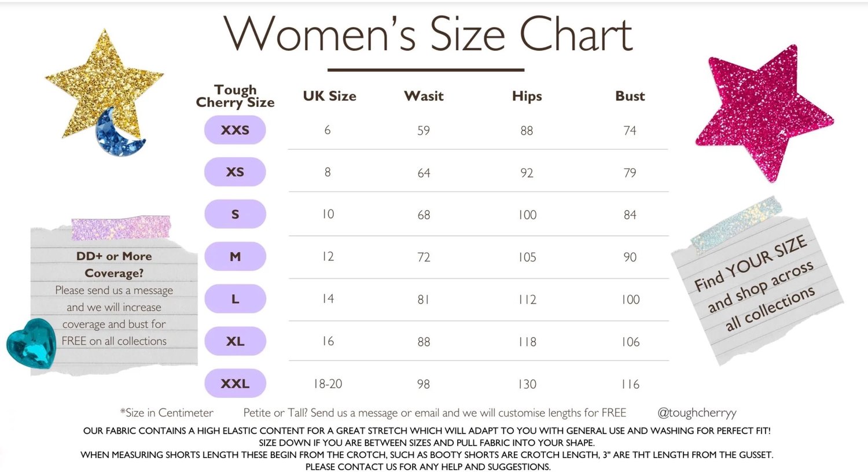
Task: Select the XXS size pill
Action: [235, 130]
